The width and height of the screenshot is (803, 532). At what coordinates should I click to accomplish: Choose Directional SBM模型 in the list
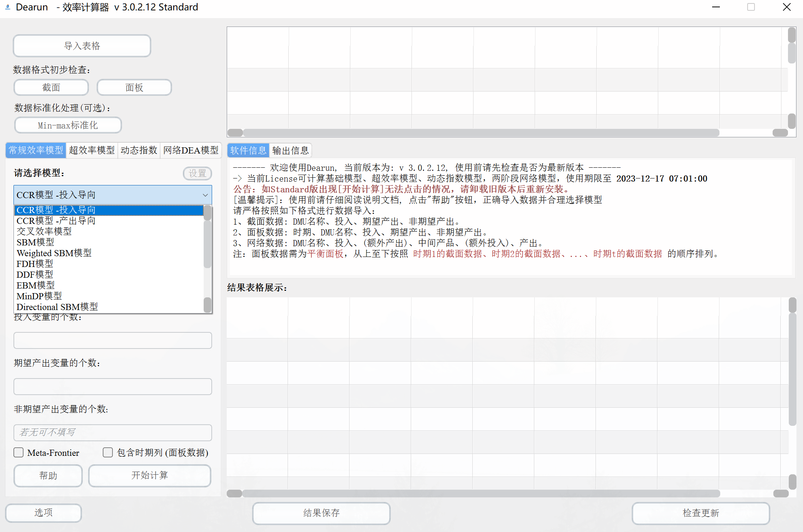[x=57, y=307]
